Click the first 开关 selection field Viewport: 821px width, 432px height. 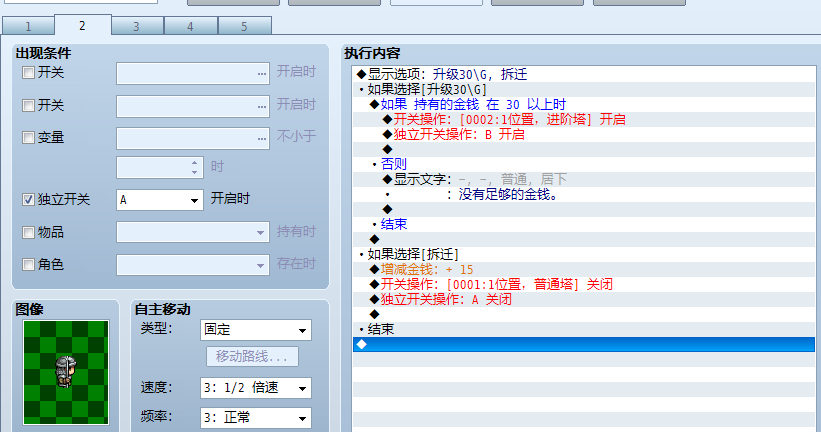tap(193, 73)
